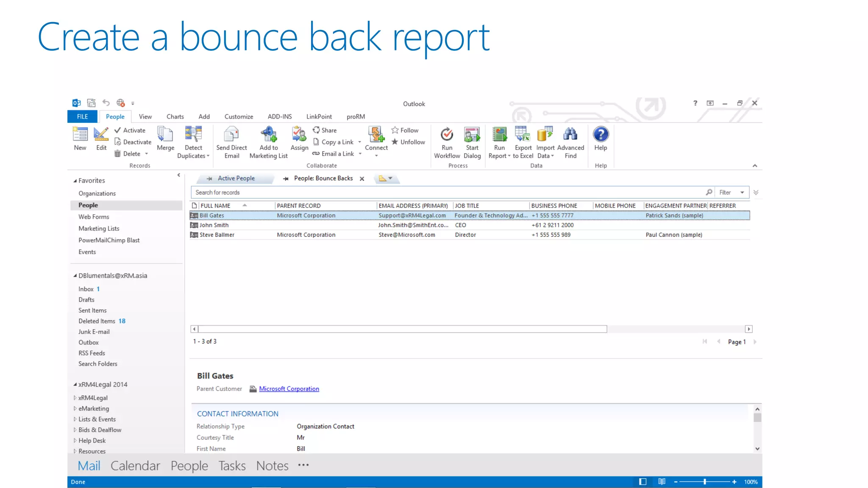Viewport: 868px width, 488px height.
Task: Open the Filter dropdown
Action: click(742, 192)
